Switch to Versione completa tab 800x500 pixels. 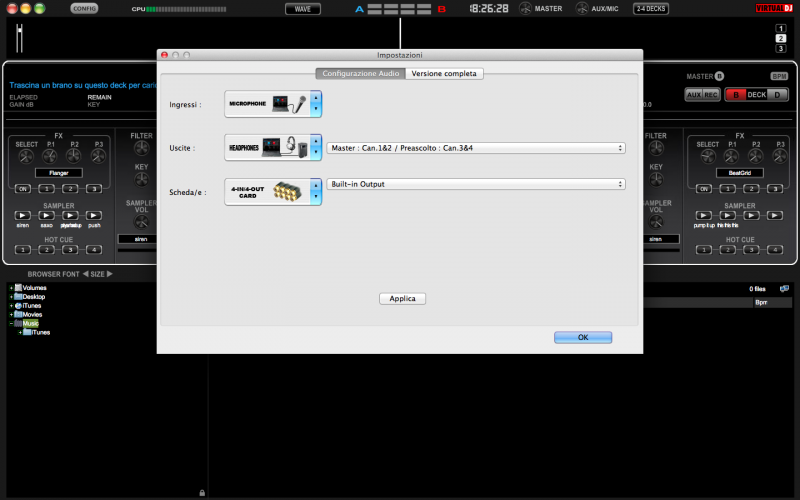coord(444,73)
